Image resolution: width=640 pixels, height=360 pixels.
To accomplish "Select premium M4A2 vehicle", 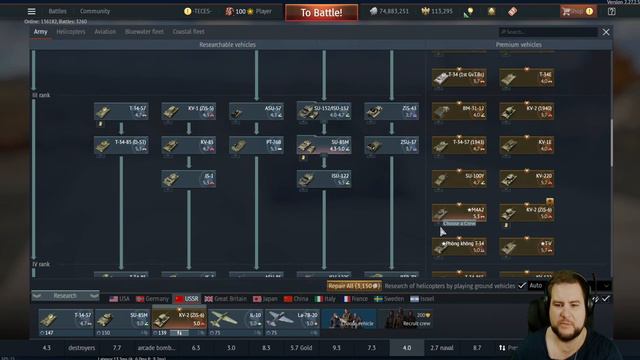I will 459,213.
